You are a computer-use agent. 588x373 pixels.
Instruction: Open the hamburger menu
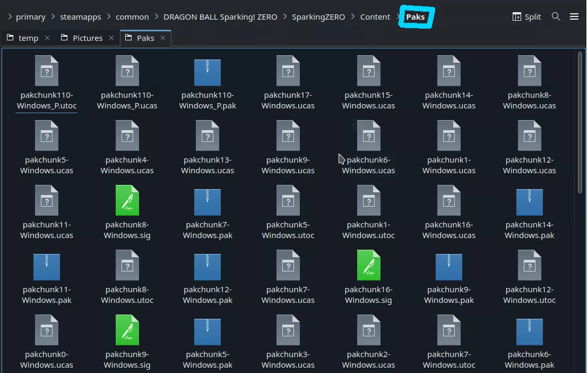click(574, 16)
